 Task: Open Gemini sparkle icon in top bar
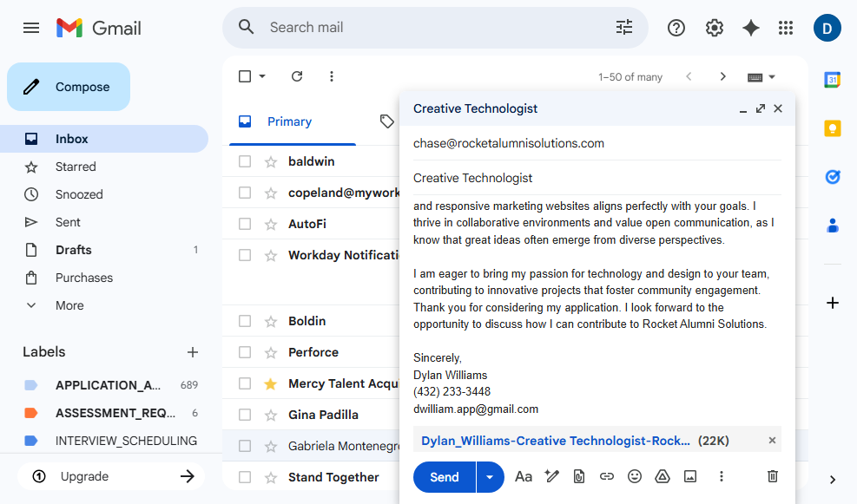pyautogui.click(x=751, y=28)
